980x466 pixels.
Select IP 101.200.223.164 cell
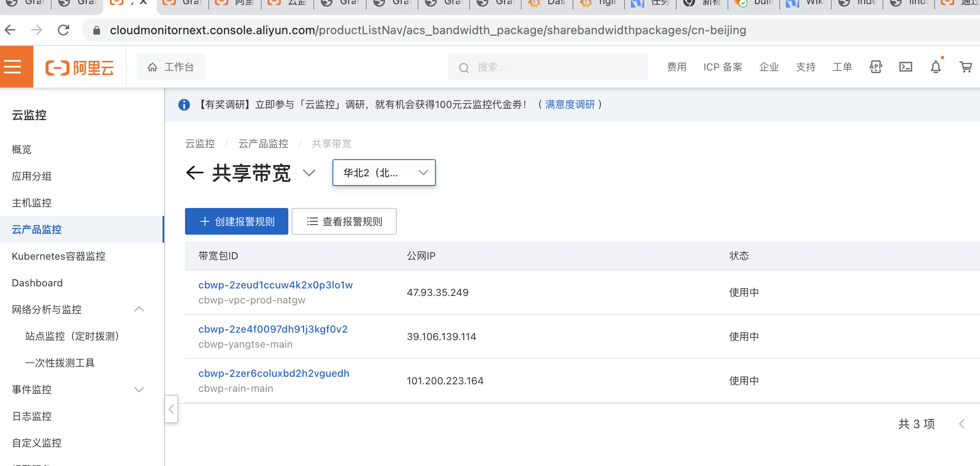445,381
